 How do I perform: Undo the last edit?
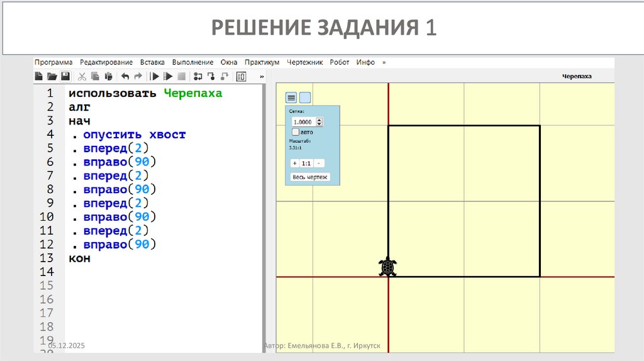(125, 76)
